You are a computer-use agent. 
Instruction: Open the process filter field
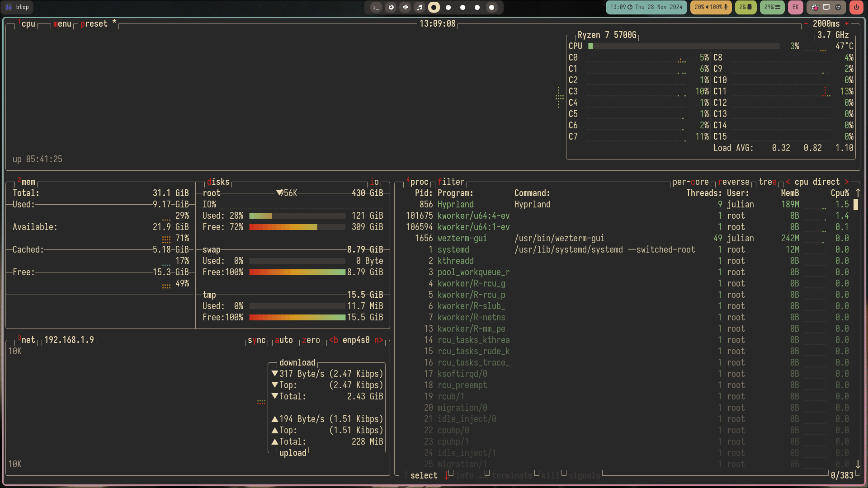(451, 182)
